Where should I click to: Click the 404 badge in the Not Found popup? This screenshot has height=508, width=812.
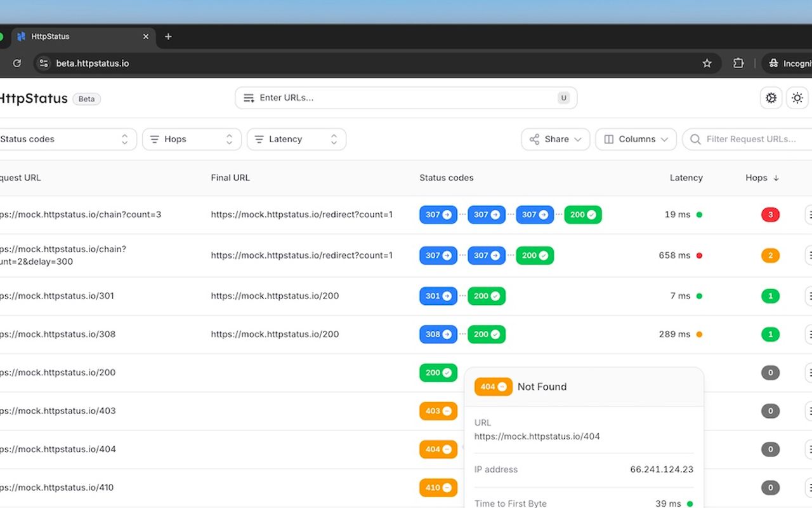[x=493, y=387]
